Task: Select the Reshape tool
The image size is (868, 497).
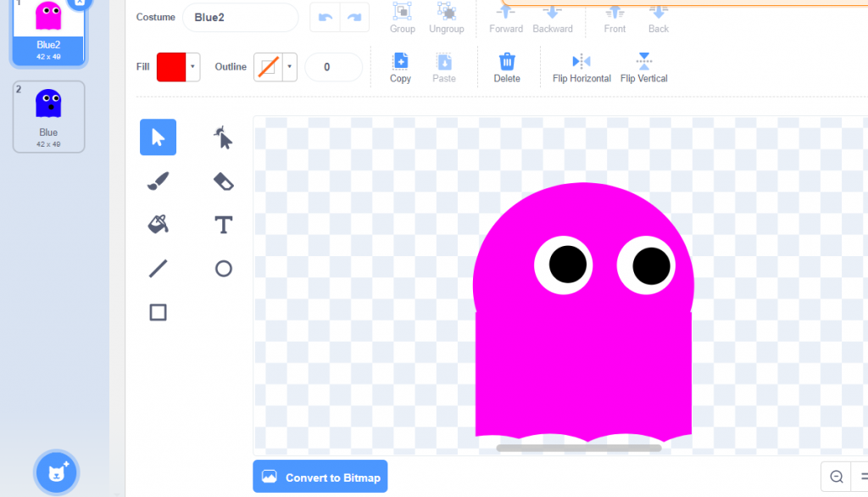Action: click(223, 137)
